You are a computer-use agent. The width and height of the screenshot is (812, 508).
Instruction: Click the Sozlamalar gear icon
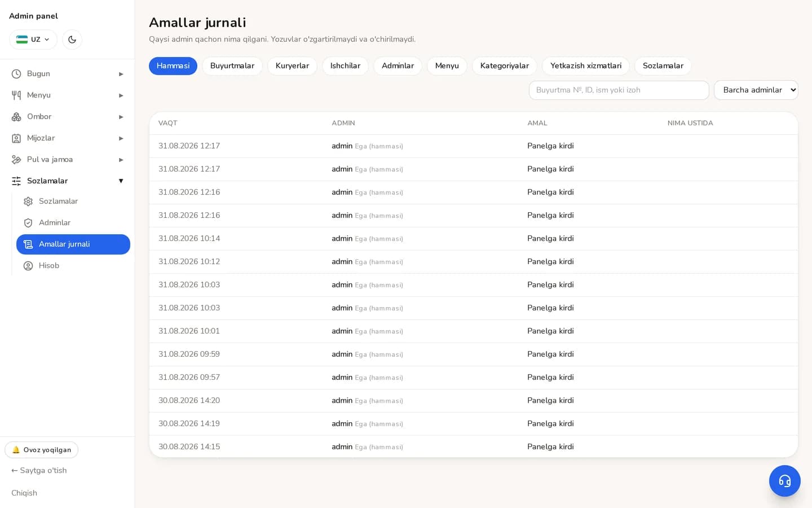28,202
